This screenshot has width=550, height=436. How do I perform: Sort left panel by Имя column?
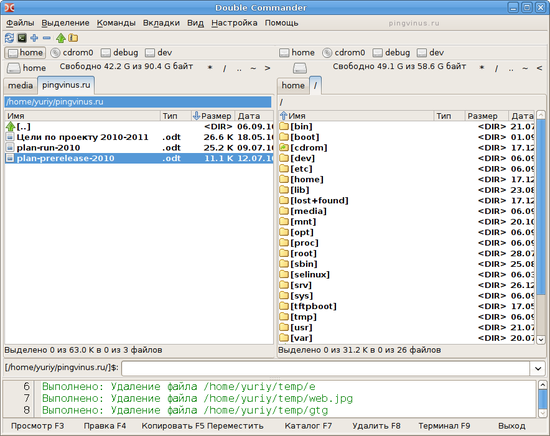[x=82, y=116]
